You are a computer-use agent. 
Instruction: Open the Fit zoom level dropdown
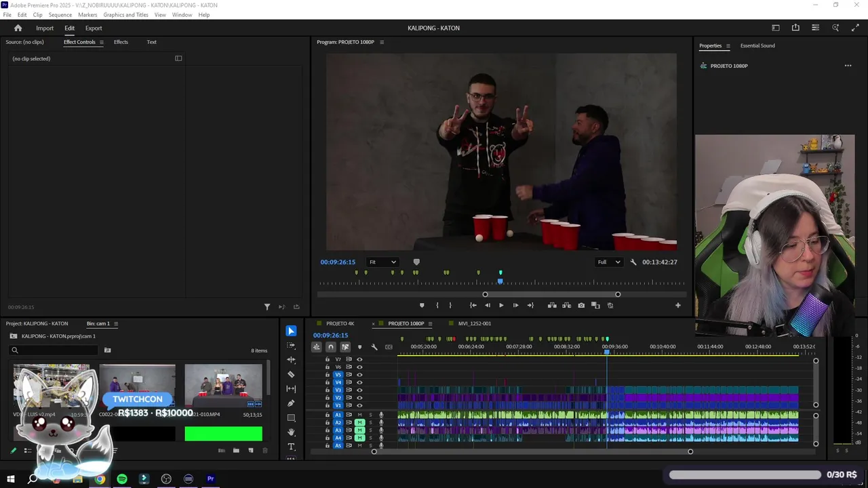tap(382, 262)
